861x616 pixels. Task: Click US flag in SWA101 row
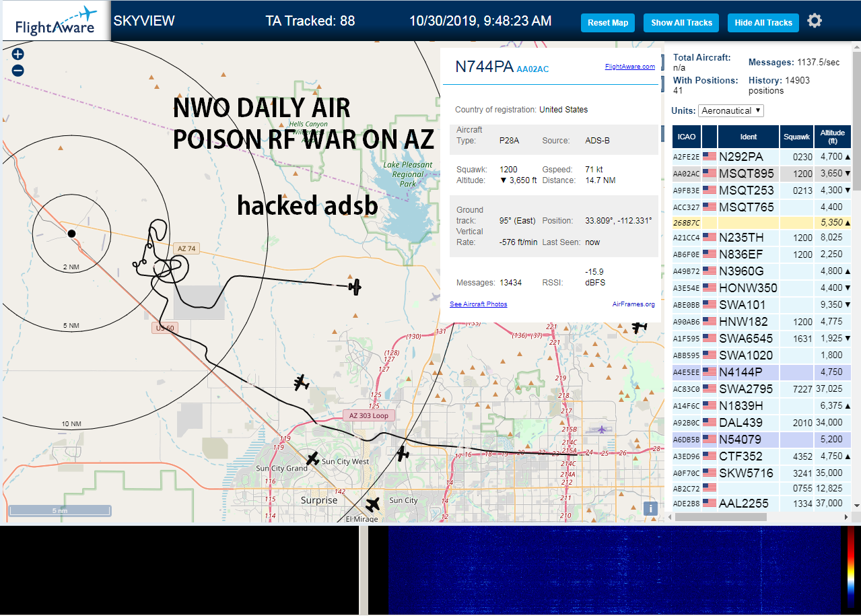[x=710, y=304]
